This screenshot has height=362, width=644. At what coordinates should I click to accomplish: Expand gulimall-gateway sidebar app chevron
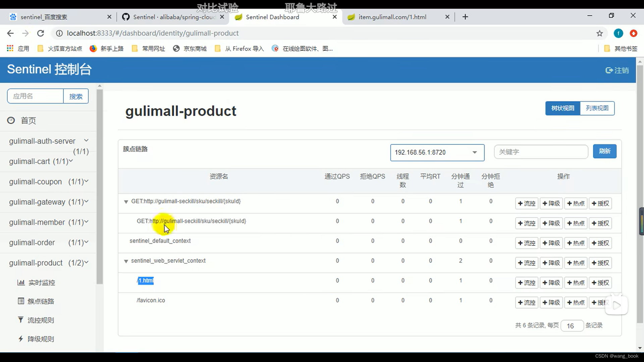tap(87, 201)
